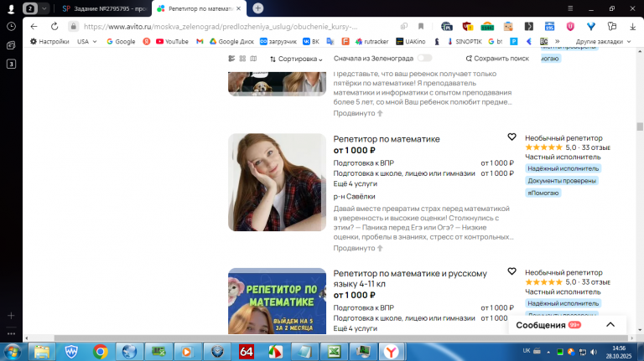644x361 pixels.
Task: Open the SINOPTIK bookmark
Action: point(465,41)
